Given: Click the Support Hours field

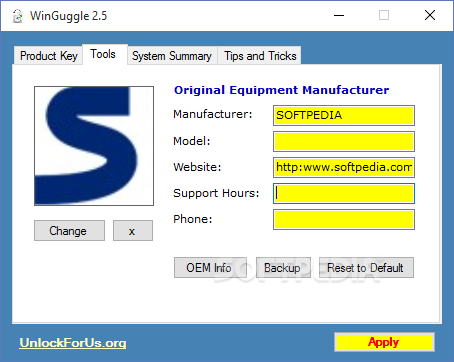Looking at the screenshot, I should pos(344,193).
